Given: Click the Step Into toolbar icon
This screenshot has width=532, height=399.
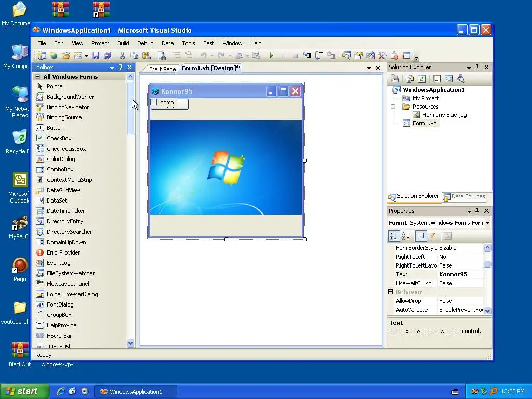Looking at the screenshot, I should coord(308,55).
